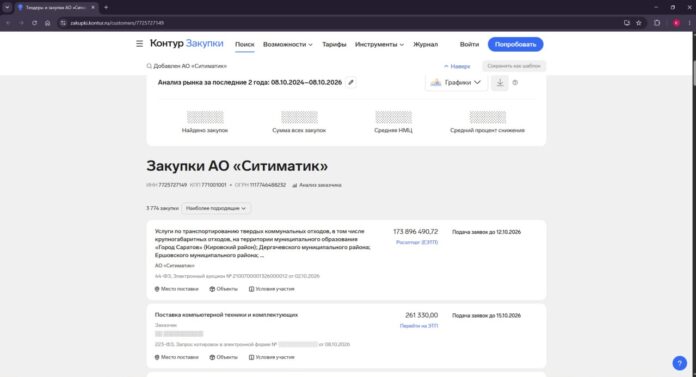Click Сохранить как шаблон button

click(x=514, y=66)
